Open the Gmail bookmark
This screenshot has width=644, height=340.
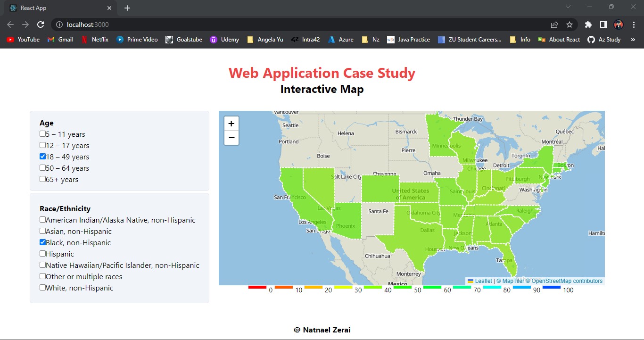(x=60, y=40)
